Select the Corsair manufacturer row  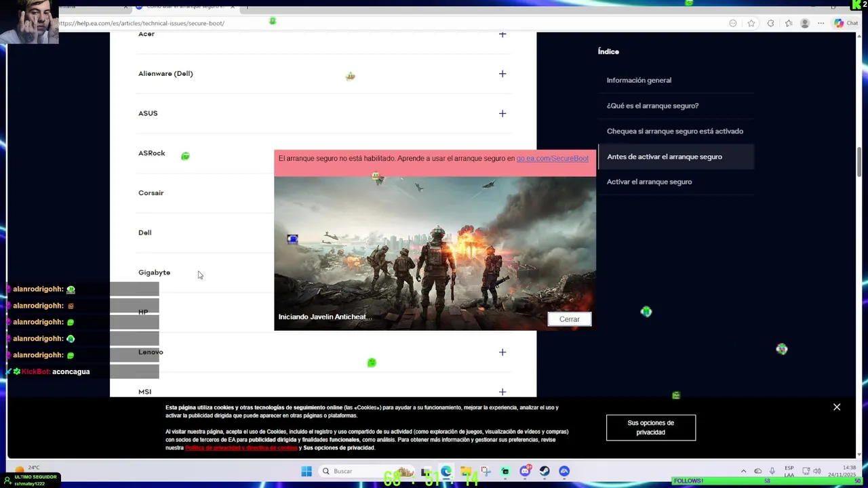205,193
